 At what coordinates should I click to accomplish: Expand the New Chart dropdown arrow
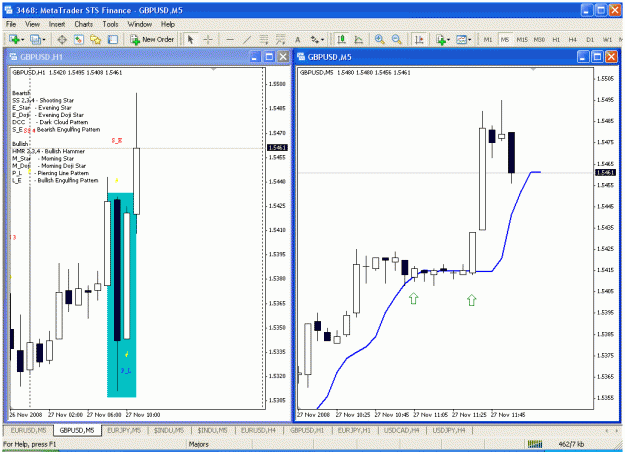[x=22, y=40]
